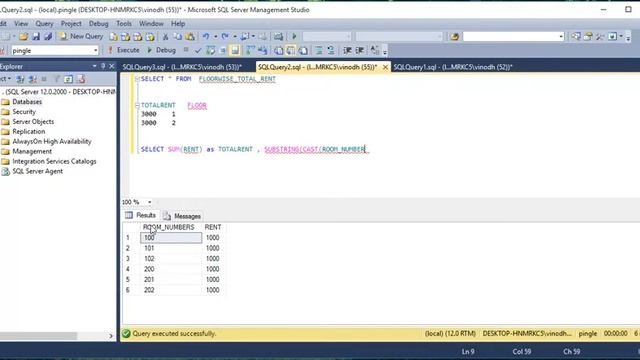The height and width of the screenshot is (360, 640).
Task: Select the cell with room number 100
Action: (171, 238)
